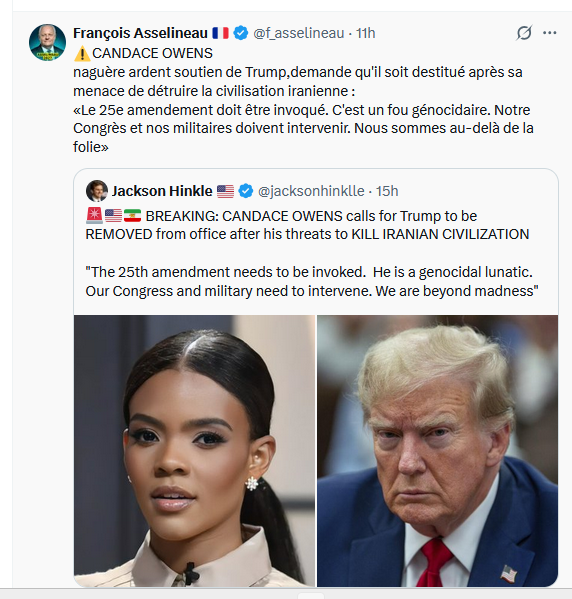The image size is (572, 599).
Task: Click François Asselineau's profile avatar
Action: 47,42
